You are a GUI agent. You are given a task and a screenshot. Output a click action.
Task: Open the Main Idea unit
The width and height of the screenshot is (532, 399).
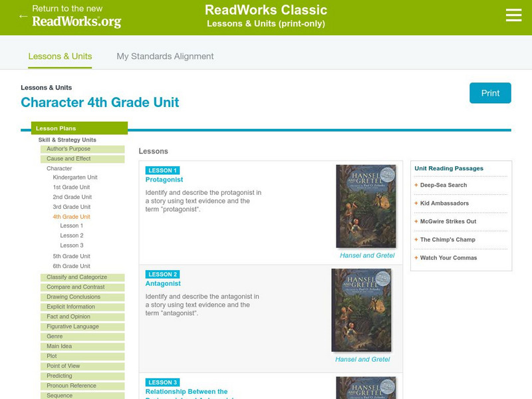point(82,346)
